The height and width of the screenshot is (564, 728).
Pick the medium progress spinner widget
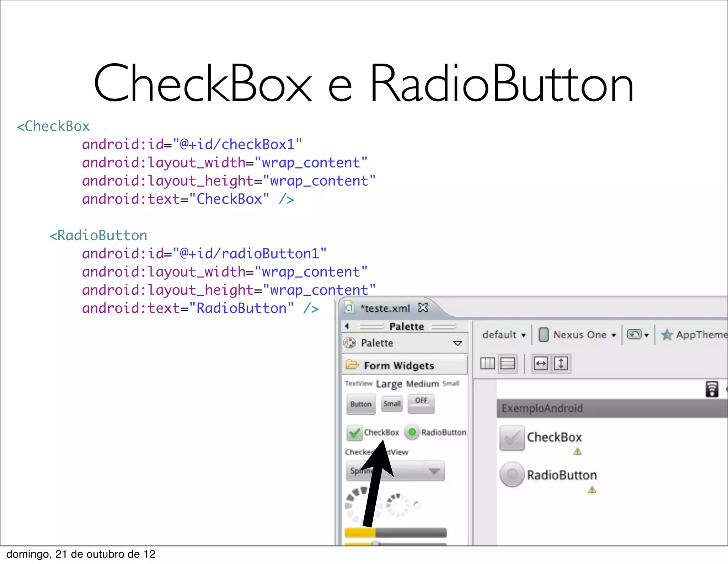[398, 504]
